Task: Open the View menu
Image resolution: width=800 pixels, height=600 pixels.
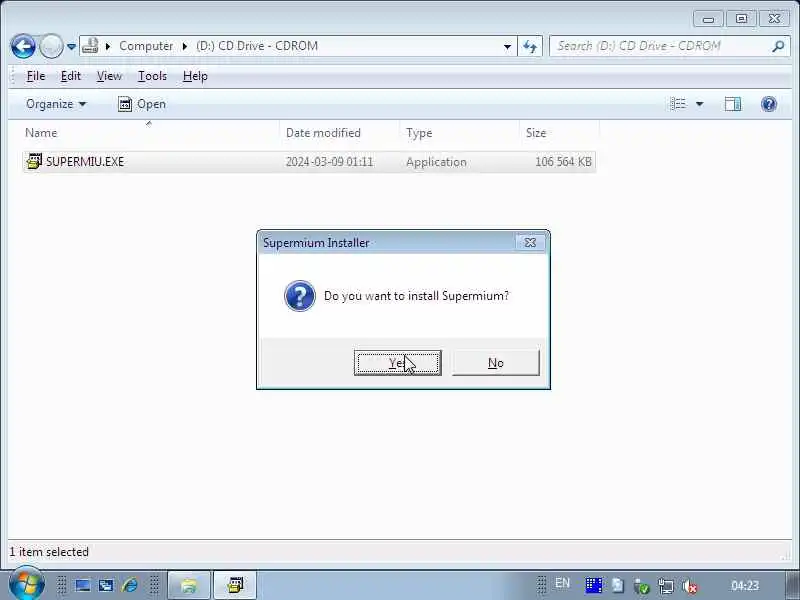Action: tap(109, 76)
